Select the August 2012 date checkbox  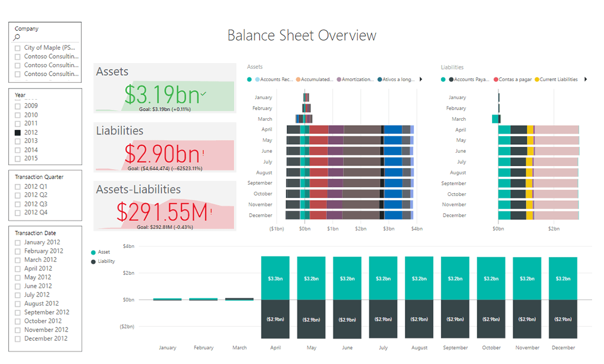coord(17,304)
